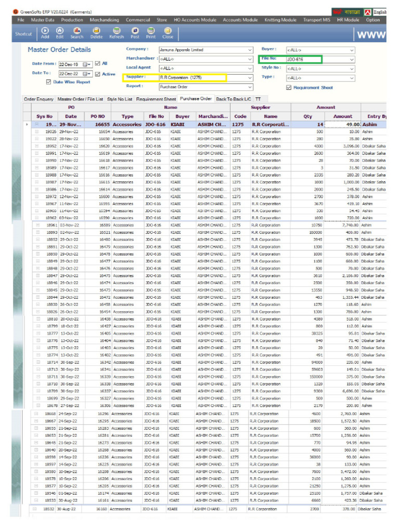
Task: Toggle the Active checkbox beside Date To
Action: click(98, 74)
